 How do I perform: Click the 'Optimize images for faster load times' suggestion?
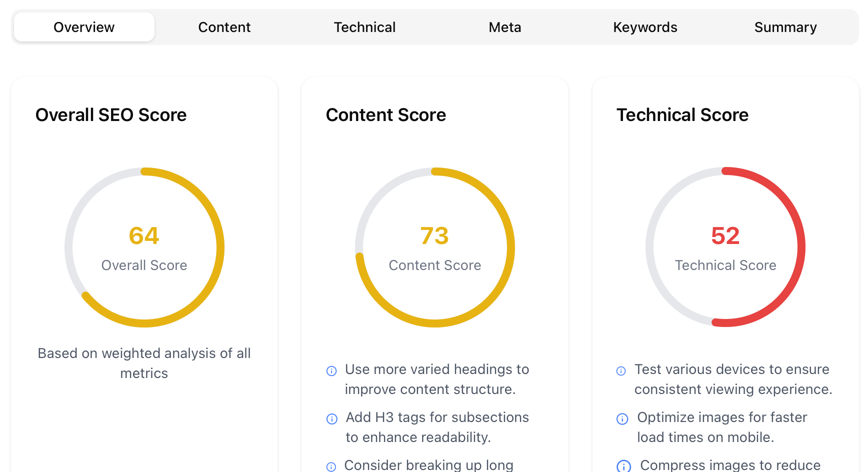click(721, 427)
